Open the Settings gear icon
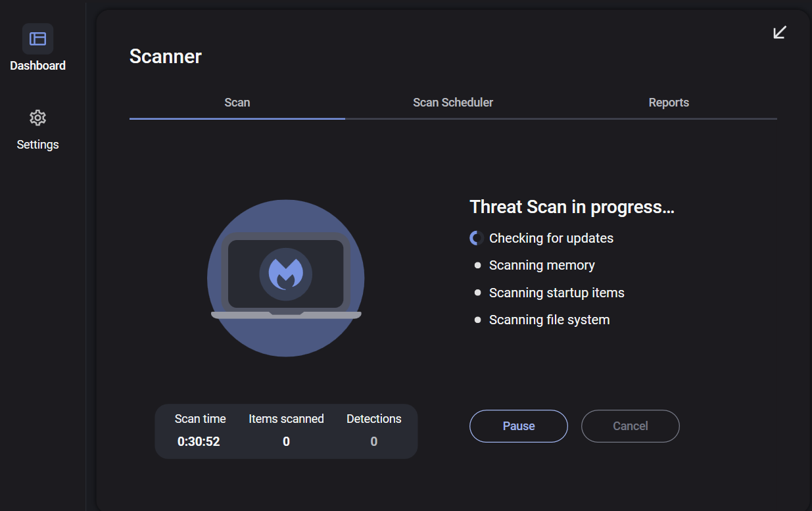Screen dimensions: 812x511 coord(37,118)
